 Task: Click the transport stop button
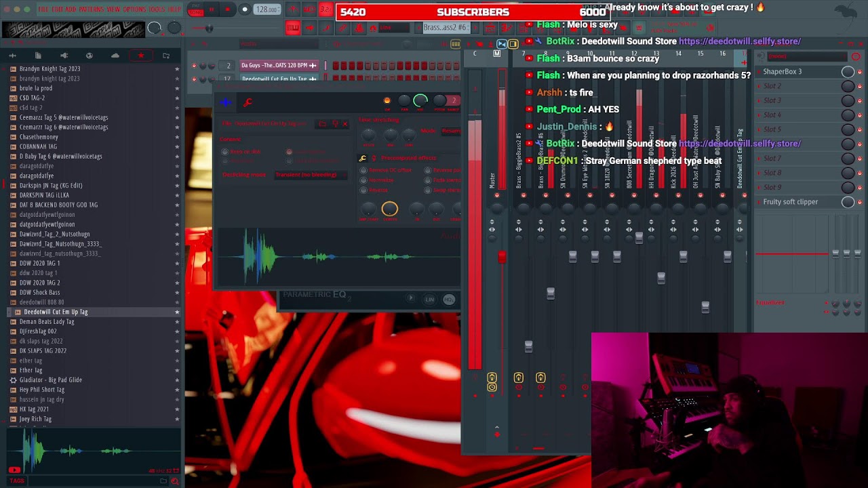(227, 9)
